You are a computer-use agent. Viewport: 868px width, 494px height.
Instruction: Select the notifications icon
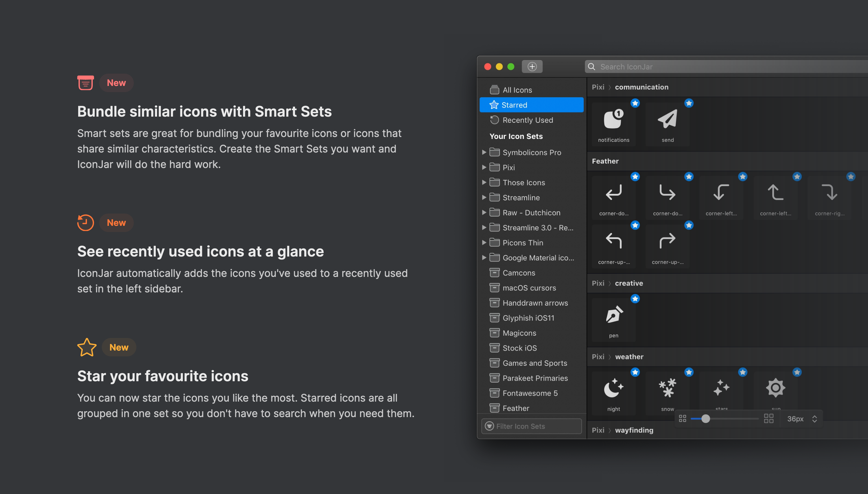coord(613,124)
